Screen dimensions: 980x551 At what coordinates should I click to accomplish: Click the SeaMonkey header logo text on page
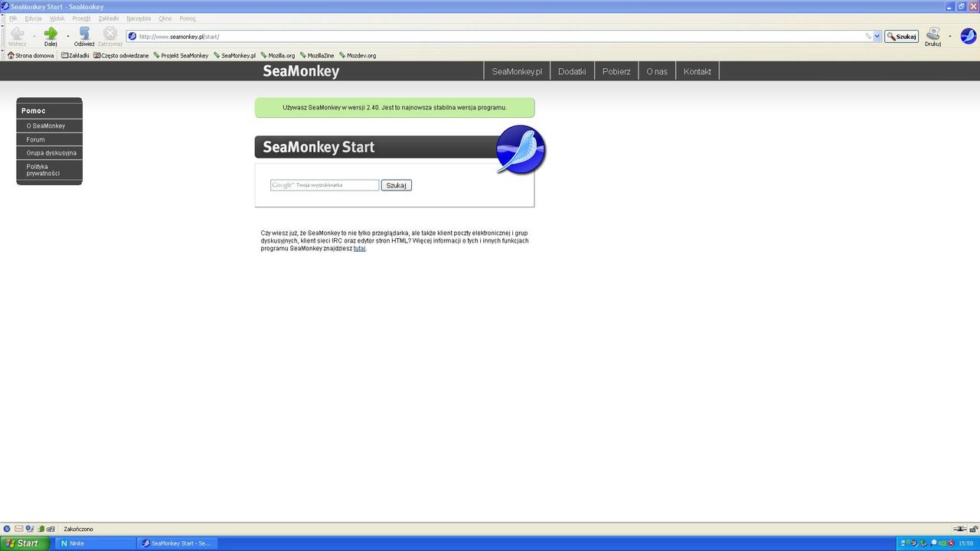pyautogui.click(x=301, y=71)
